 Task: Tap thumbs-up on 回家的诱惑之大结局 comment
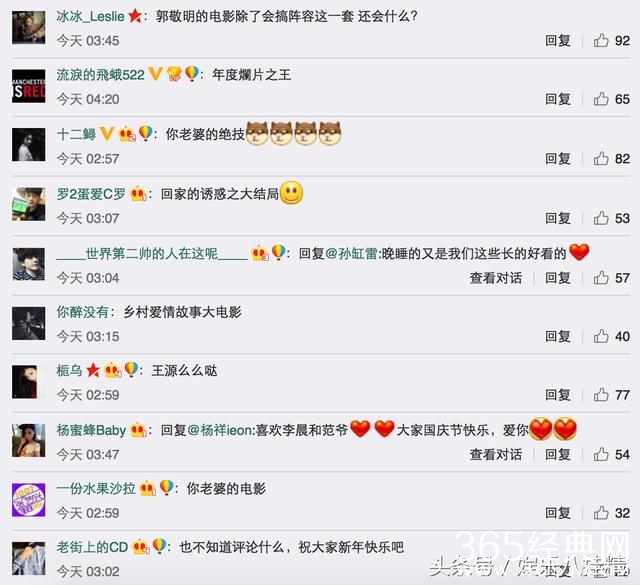601,218
